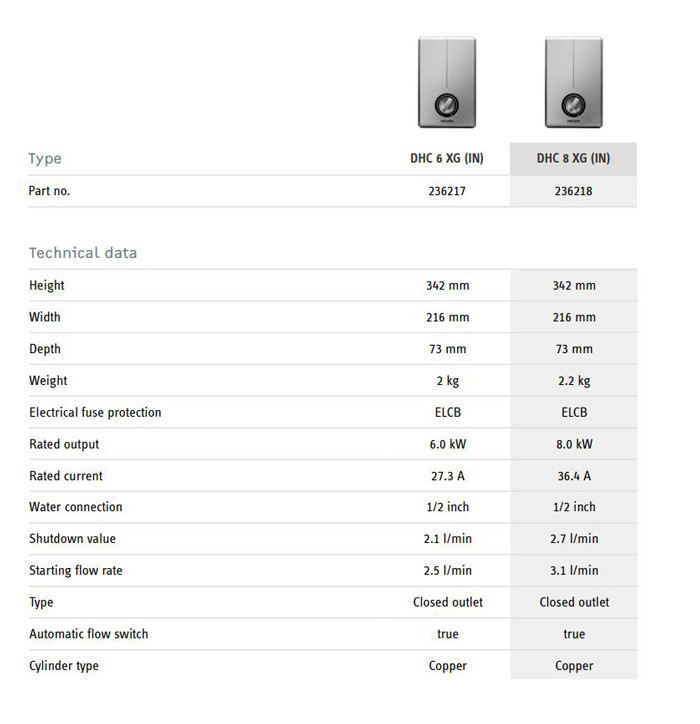Viewport: 700px width, 724px height.
Task: Click the 2.2 kg weight value
Action: point(574,381)
